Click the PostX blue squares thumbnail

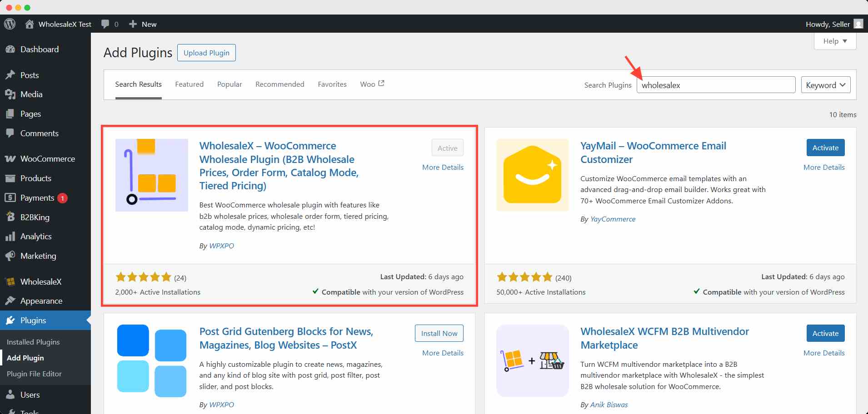point(152,361)
